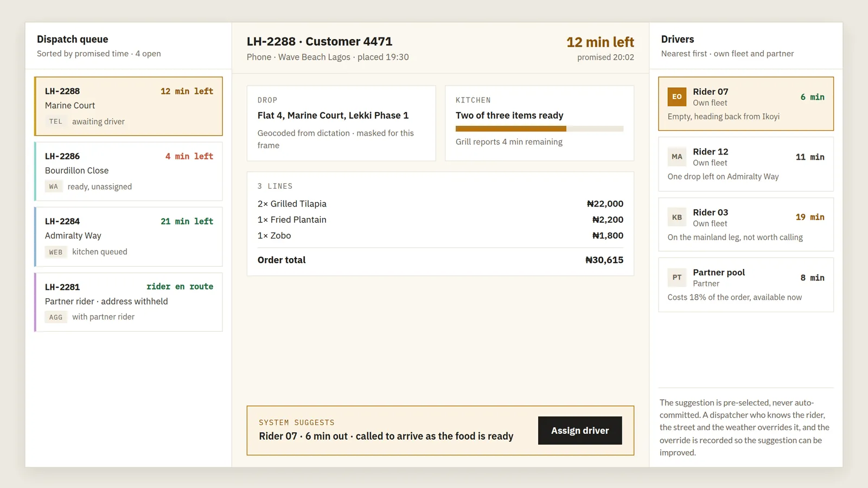Click the order total value ₦30,615
868x488 pixels.
coord(604,260)
